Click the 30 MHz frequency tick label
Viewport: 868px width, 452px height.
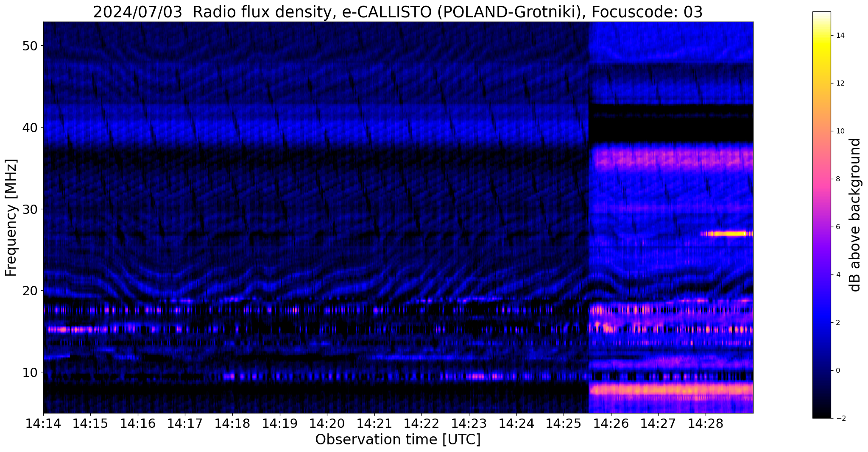(x=29, y=209)
